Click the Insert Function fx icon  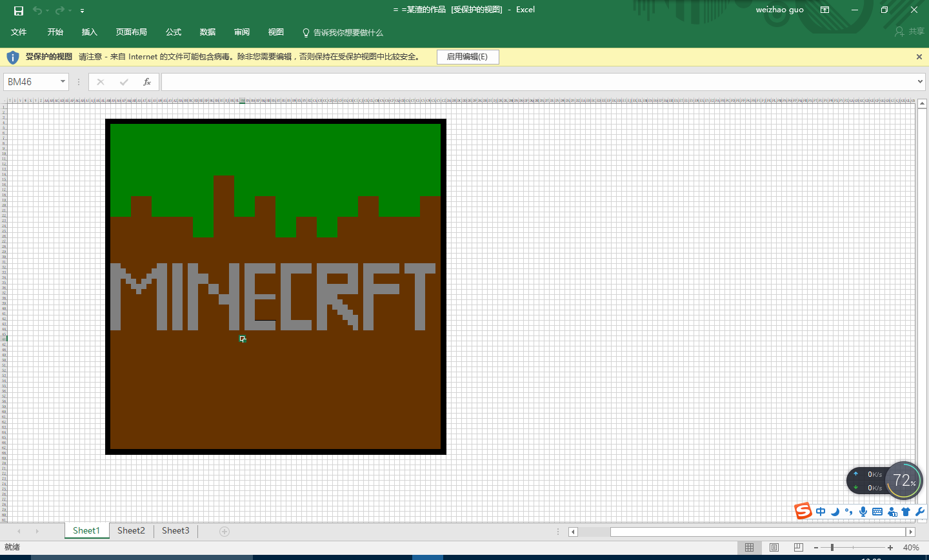tap(147, 82)
